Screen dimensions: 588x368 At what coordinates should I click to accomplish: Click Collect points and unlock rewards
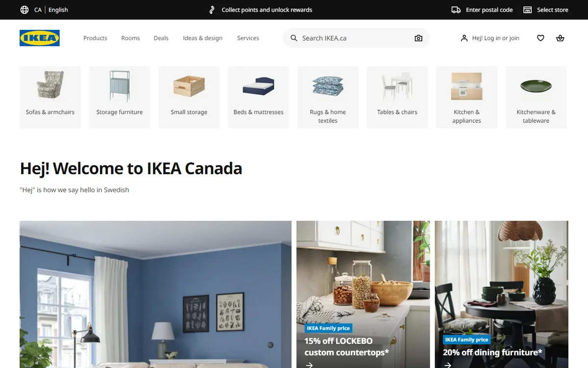[267, 10]
